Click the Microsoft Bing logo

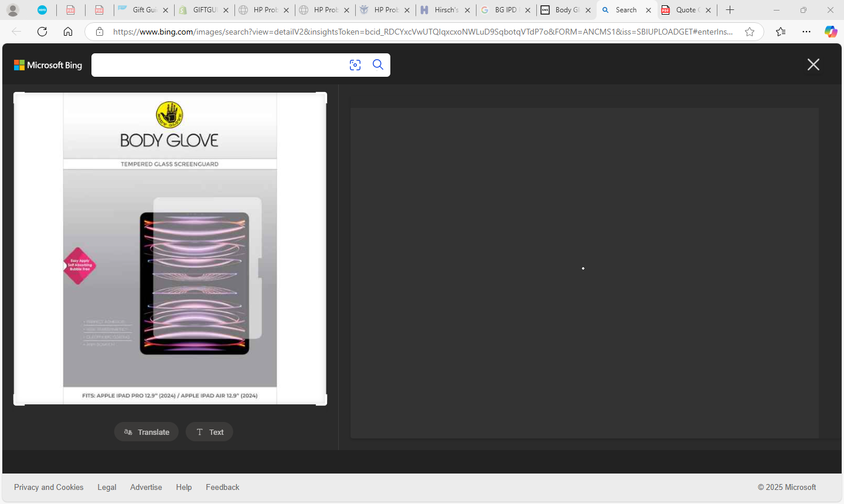click(x=48, y=65)
